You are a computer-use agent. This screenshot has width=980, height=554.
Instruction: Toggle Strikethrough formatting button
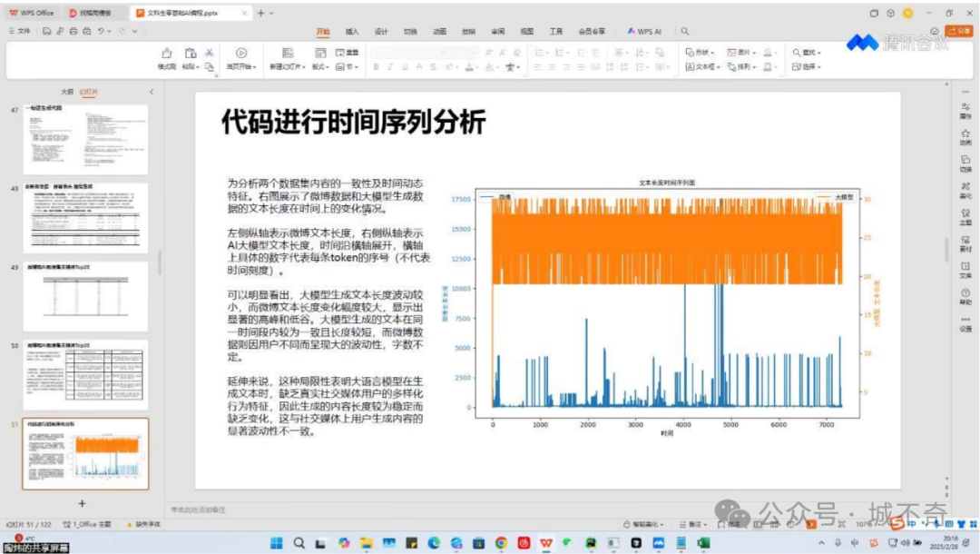point(418,67)
